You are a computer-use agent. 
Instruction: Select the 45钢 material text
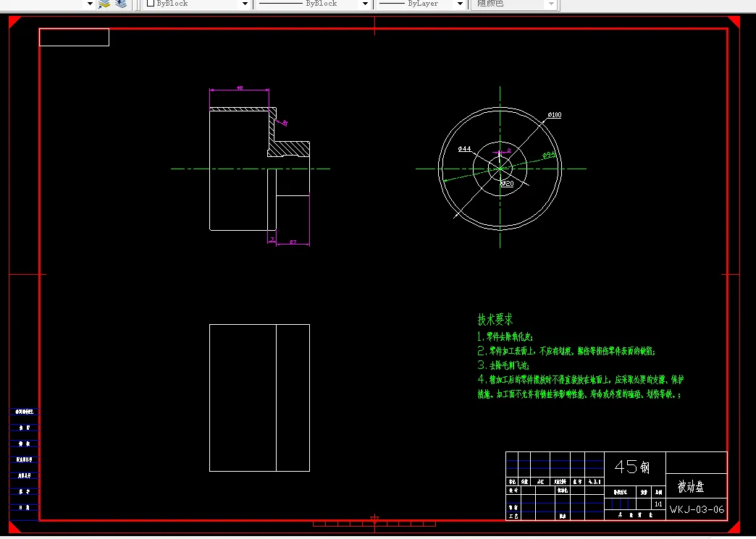click(632, 467)
